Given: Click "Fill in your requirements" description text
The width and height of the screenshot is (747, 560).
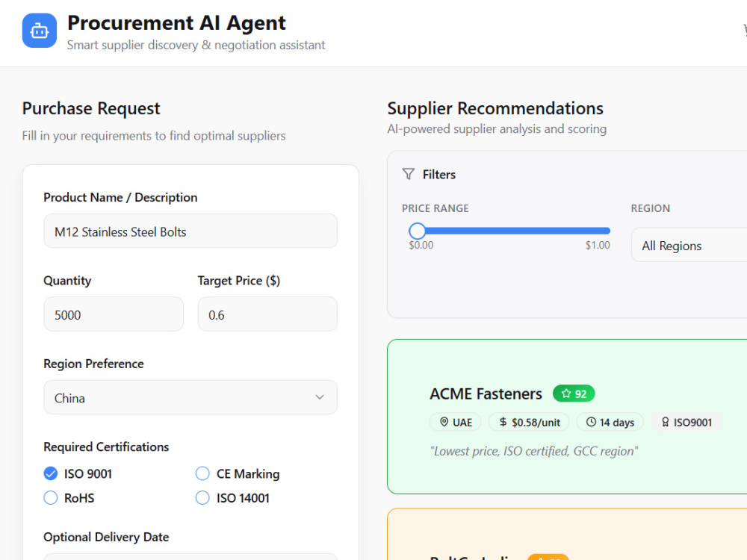Looking at the screenshot, I should [154, 136].
